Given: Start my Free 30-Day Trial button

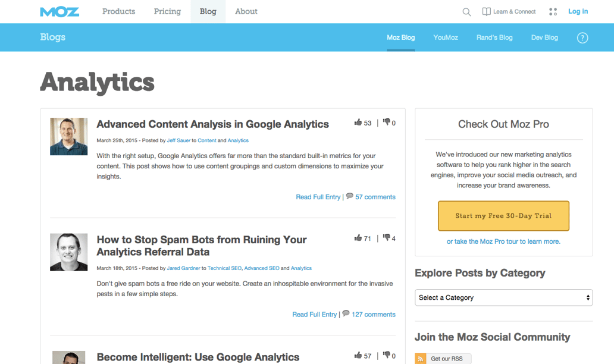Looking at the screenshot, I should tap(503, 216).
